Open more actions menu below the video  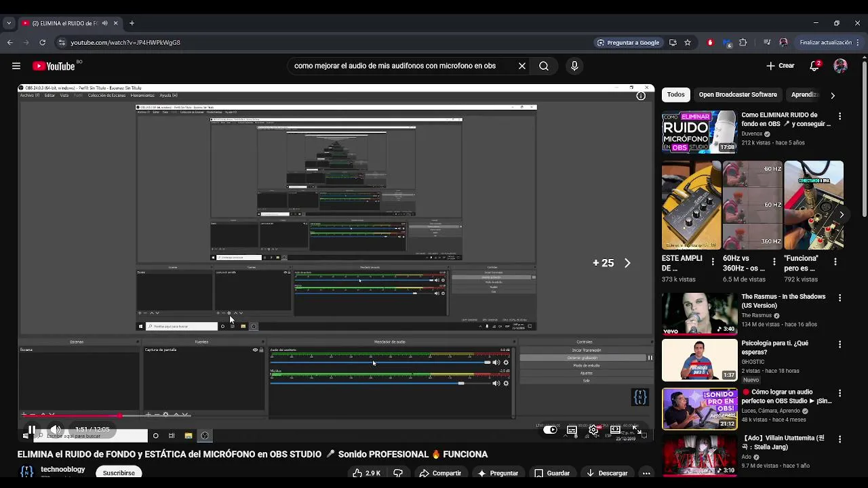click(x=646, y=473)
